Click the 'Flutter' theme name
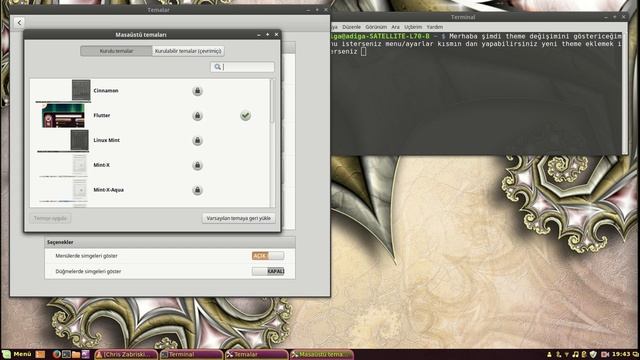The height and width of the screenshot is (360, 640). click(102, 116)
